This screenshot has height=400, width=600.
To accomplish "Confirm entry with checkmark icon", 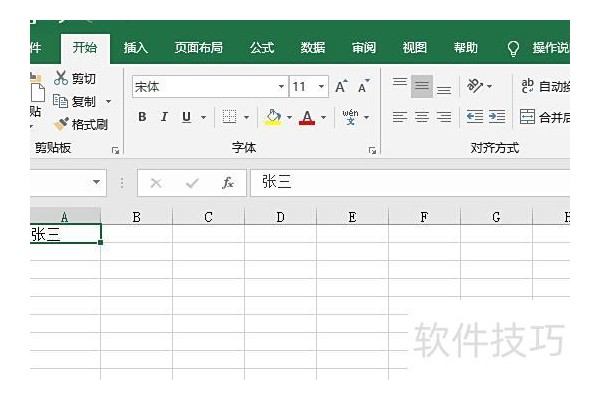I will click(x=192, y=183).
